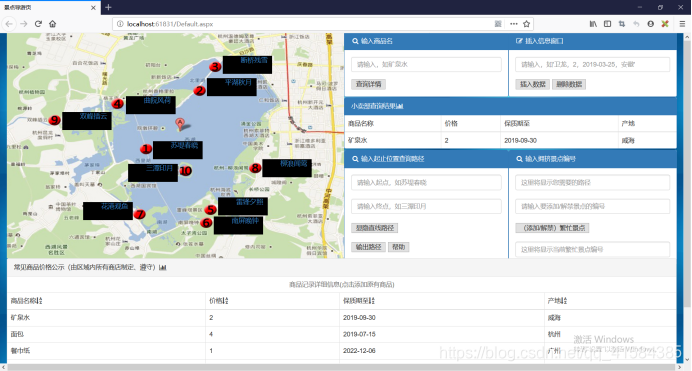Sort bottom table by 产地 column
The width and height of the screenshot is (692, 371).
pyautogui.click(x=564, y=301)
